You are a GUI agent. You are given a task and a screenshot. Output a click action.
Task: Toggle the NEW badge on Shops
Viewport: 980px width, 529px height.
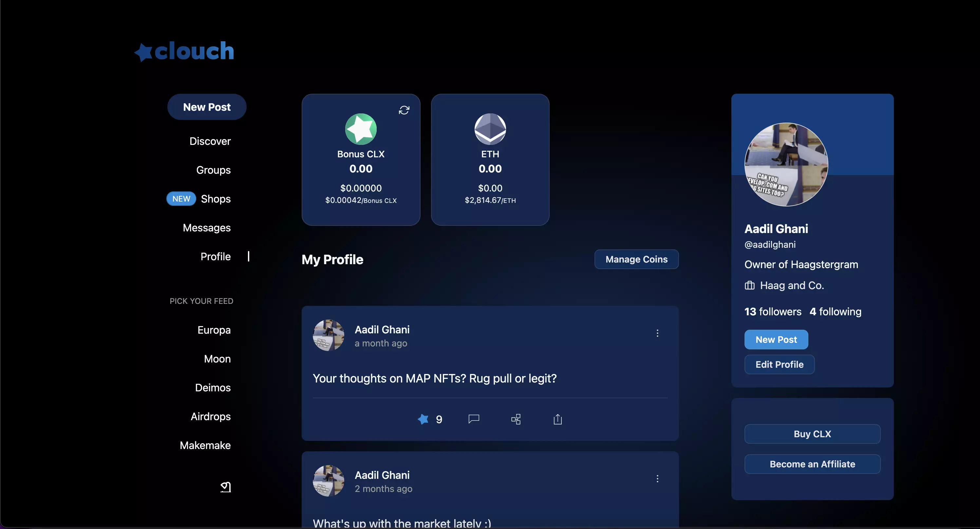181,198
